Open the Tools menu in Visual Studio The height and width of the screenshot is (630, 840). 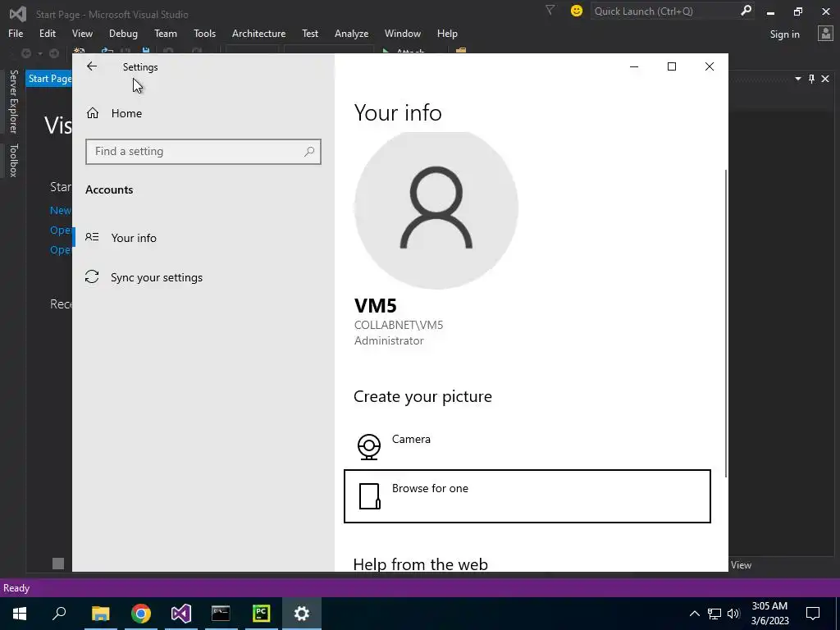click(204, 33)
